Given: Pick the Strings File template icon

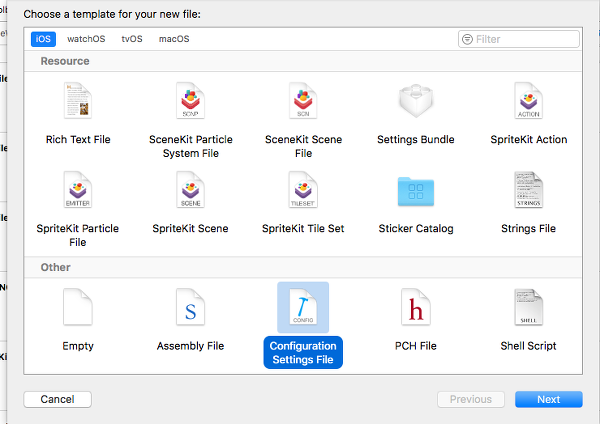Looking at the screenshot, I should pyautogui.click(x=528, y=189).
